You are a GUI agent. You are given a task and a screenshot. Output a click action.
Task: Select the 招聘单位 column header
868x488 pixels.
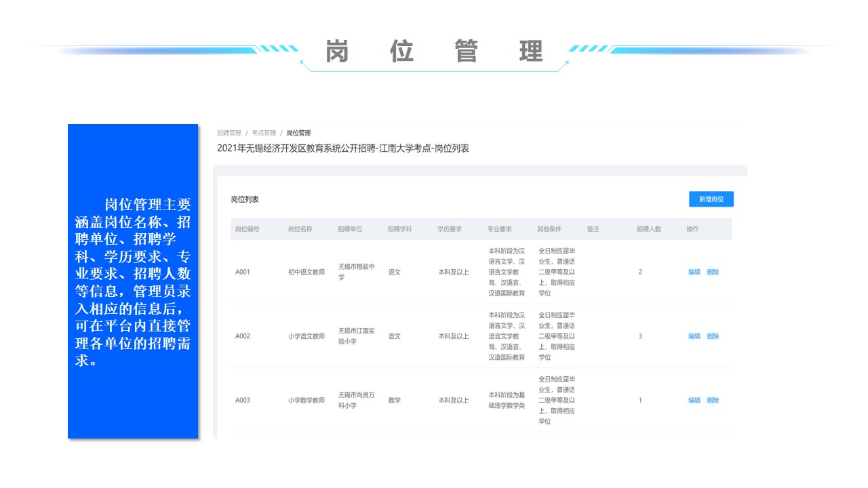[x=350, y=229]
